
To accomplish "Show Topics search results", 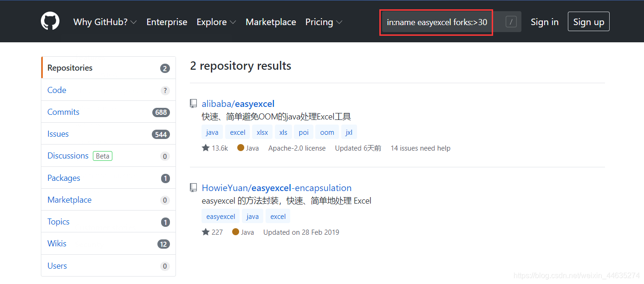I will coord(108,222).
